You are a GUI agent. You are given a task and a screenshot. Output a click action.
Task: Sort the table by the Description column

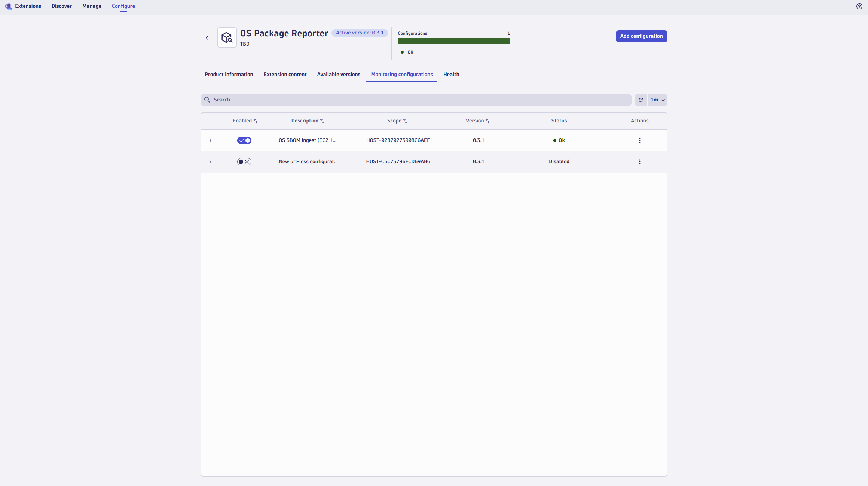pos(308,121)
